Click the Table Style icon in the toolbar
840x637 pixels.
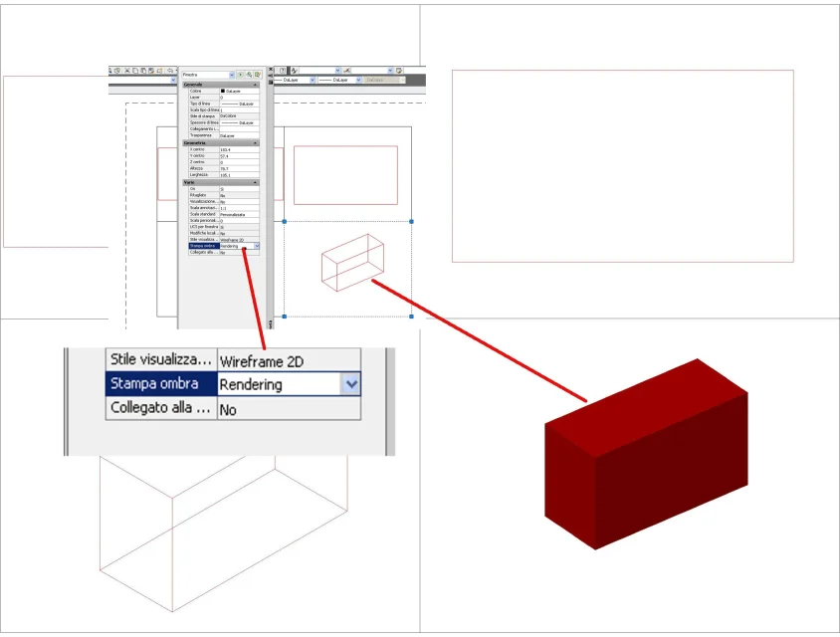click(x=398, y=71)
